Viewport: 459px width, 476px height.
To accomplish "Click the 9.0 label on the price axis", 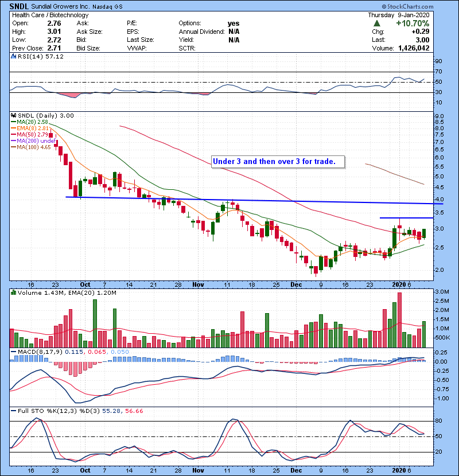I will 439,116.
